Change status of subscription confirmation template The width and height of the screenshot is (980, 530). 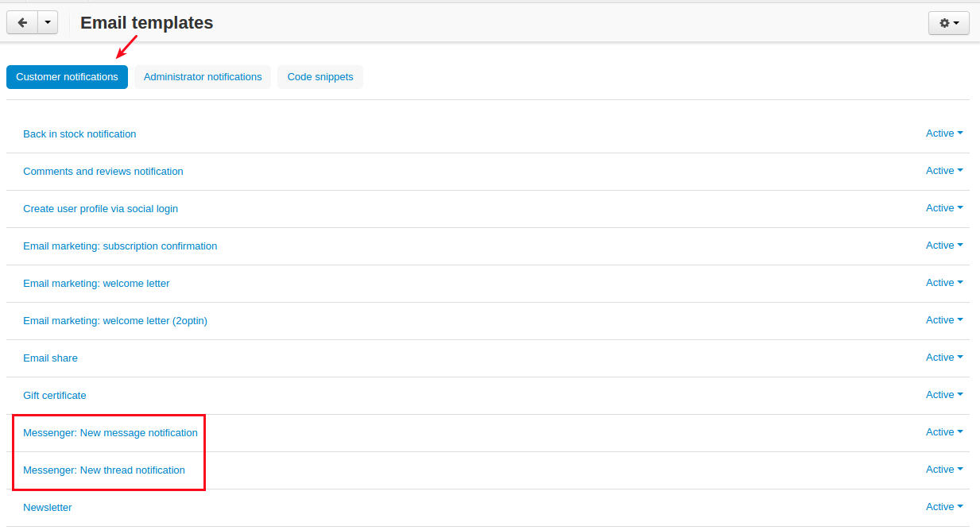(944, 246)
